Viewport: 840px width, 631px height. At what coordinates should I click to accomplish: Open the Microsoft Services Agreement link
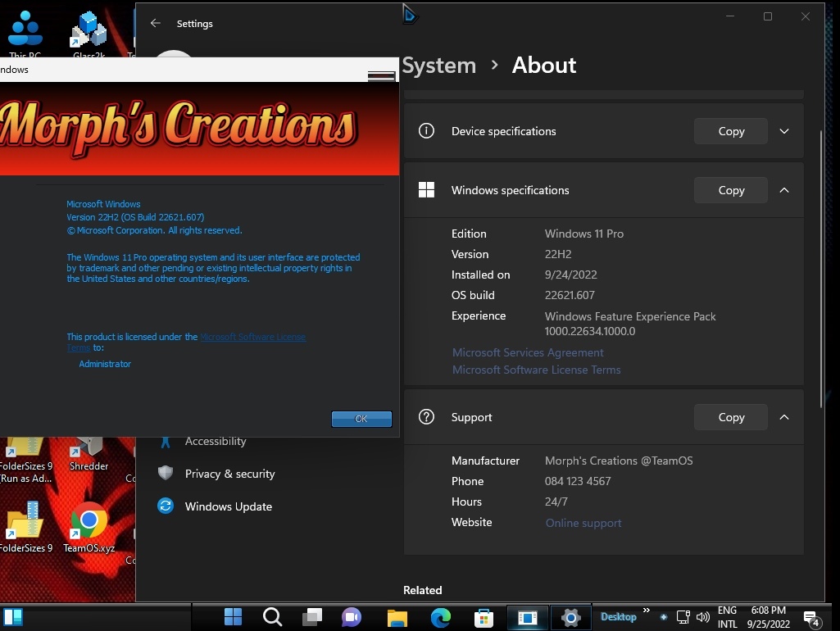[x=528, y=352]
